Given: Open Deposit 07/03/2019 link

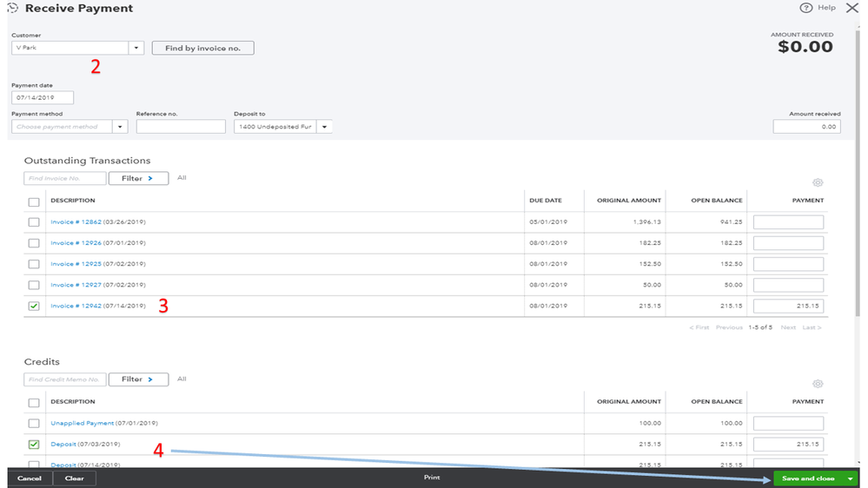Looking at the screenshot, I should coord(63,445).
